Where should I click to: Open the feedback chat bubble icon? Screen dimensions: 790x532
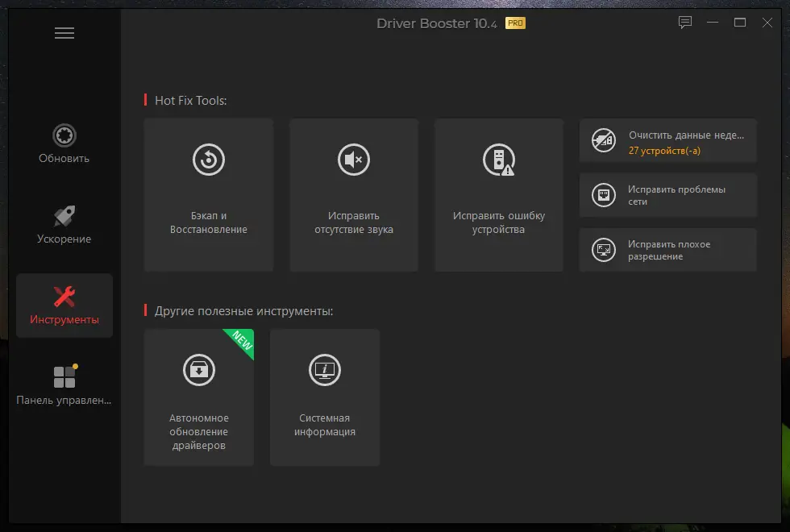click(x=685, y=23)
